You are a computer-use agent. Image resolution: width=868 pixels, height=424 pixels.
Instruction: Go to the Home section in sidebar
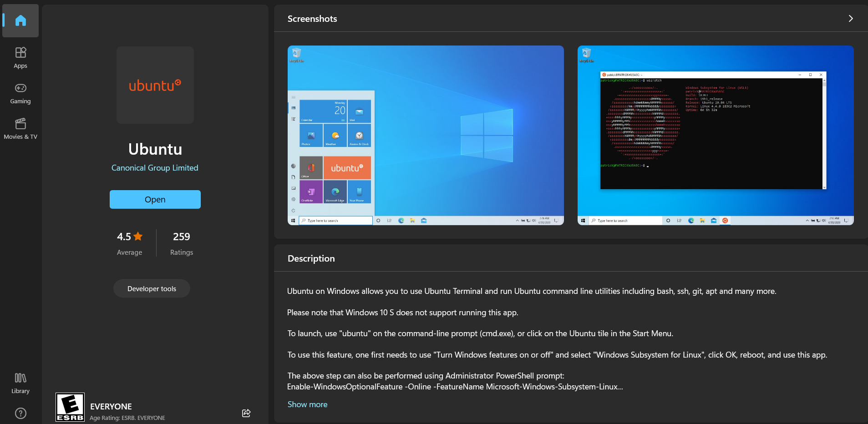(20, 20)
